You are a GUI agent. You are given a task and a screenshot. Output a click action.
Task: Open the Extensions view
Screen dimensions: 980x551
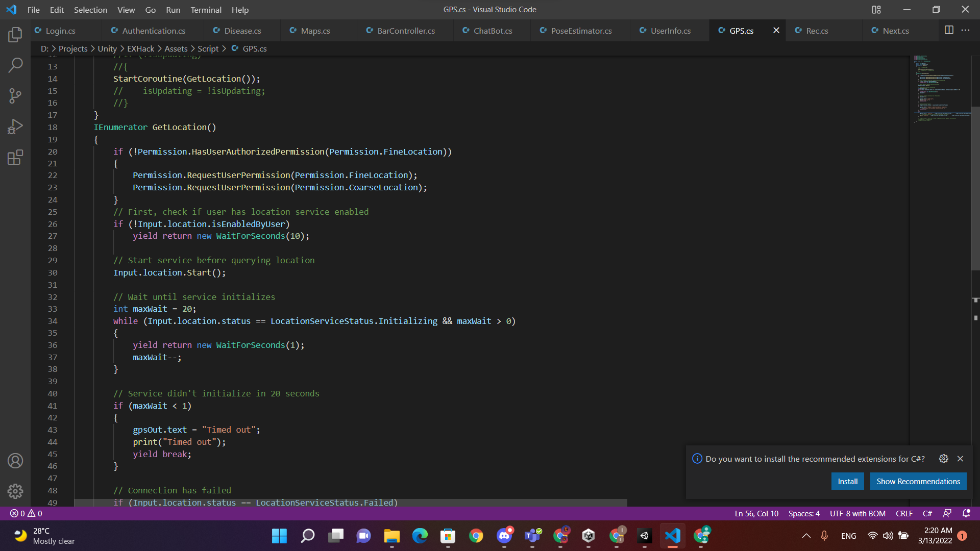tap(15, 157)
